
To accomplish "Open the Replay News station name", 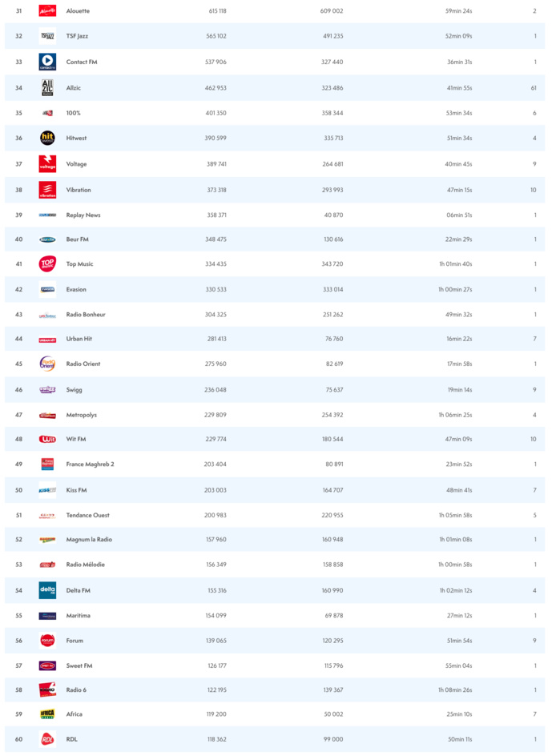I will [83, 215].
